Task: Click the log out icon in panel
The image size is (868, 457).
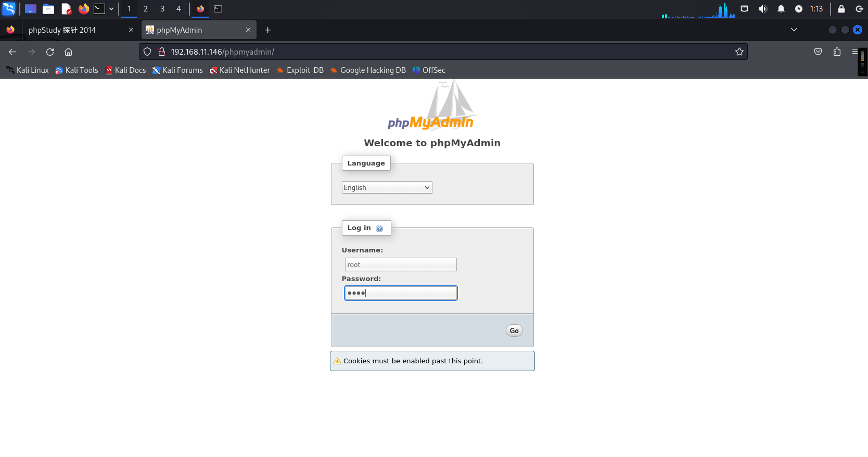Action: click(x=859, y=9)
